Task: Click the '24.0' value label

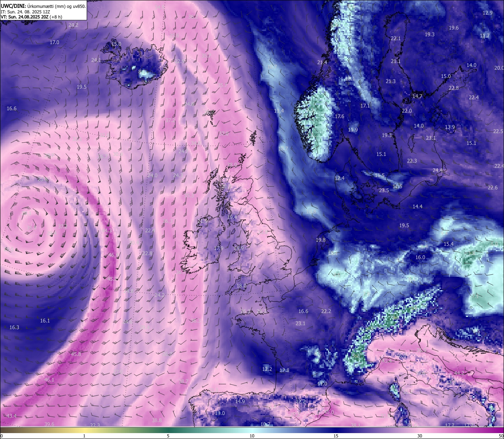Action: coord(152,175)
